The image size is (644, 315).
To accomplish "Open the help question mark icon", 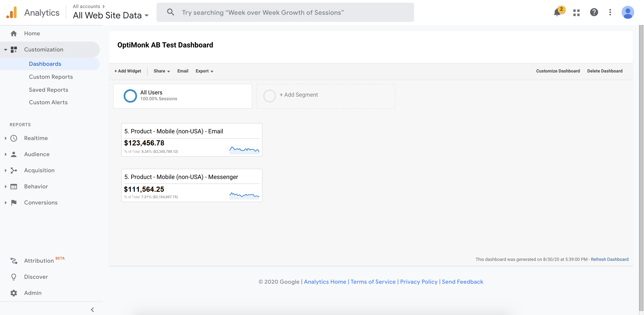I will (594, 12).
